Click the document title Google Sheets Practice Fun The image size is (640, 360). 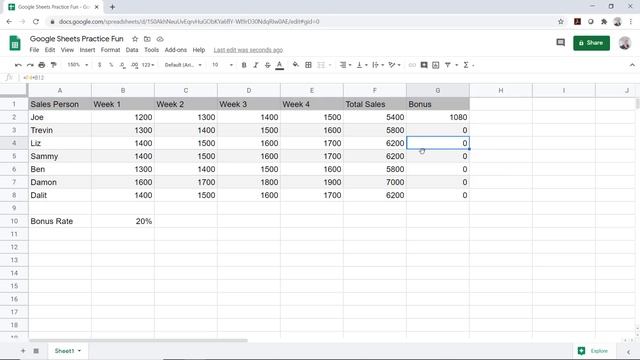(77, 39)
